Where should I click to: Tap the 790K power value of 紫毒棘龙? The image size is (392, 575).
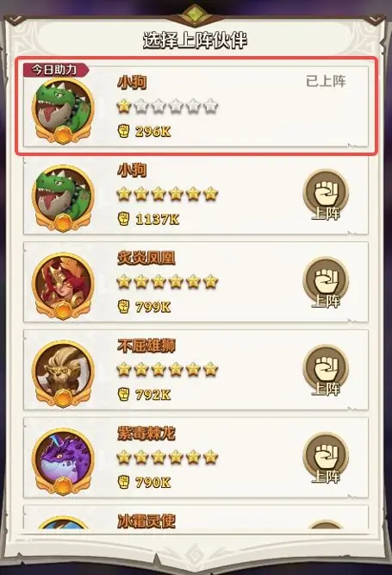point(152,482)
